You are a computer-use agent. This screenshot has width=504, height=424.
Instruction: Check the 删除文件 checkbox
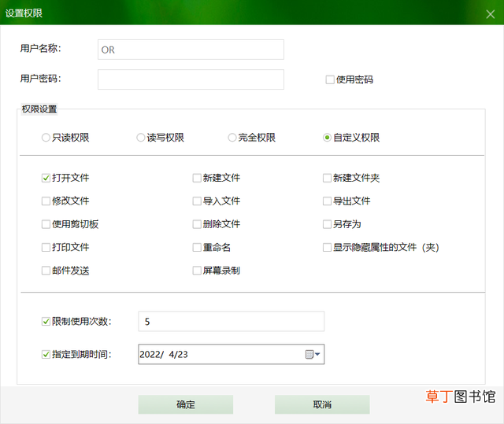197,224
